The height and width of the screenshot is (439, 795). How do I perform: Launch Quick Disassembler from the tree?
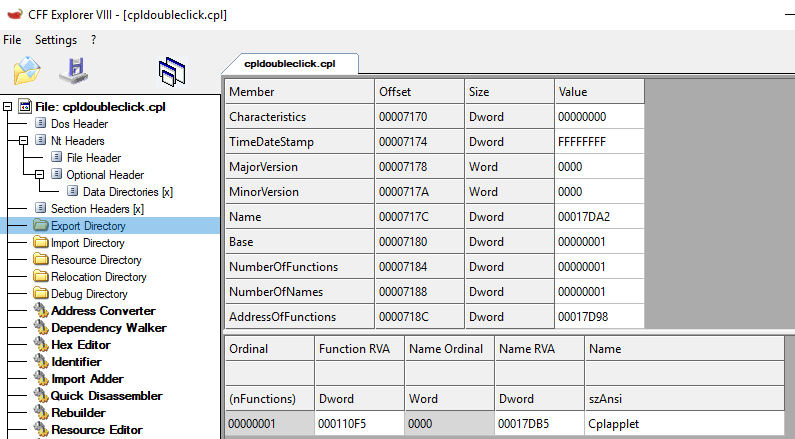(x=107, y=396)
